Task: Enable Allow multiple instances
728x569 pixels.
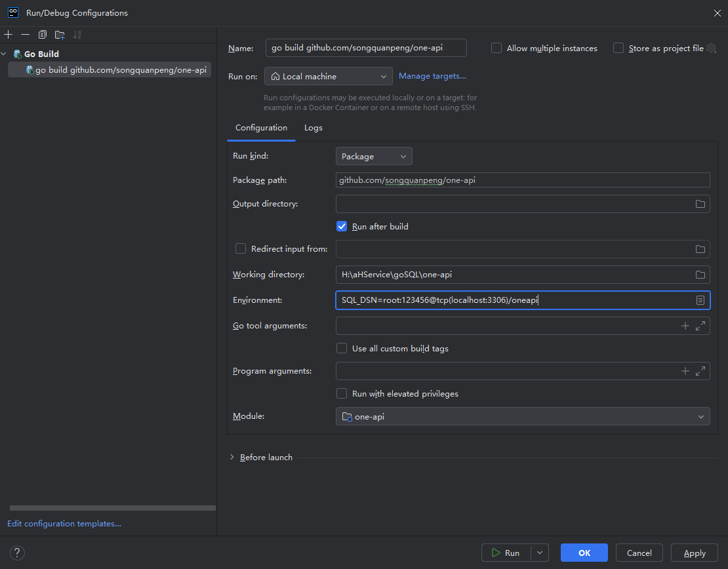Action: pyautogui.click(x=496, y=48)
